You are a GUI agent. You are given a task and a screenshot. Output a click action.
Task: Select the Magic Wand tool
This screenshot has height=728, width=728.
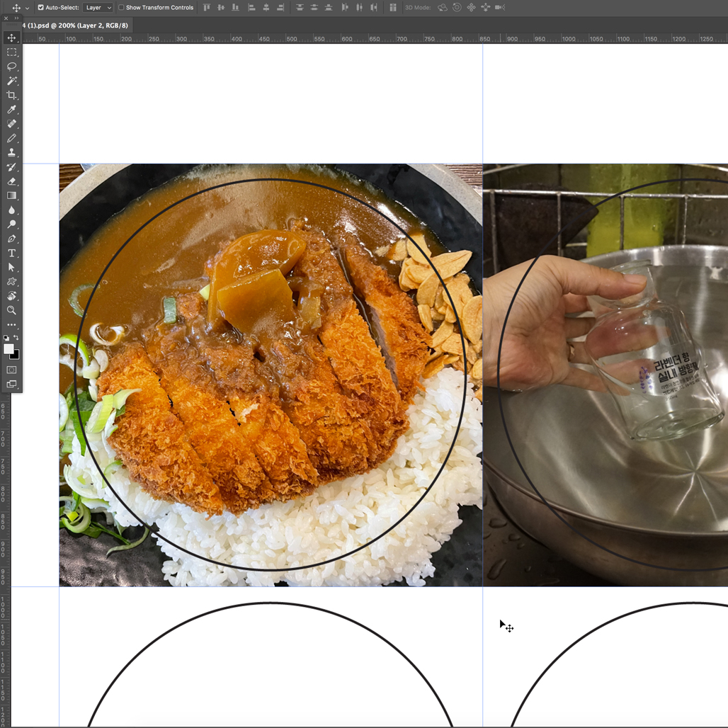pos(11,81)
